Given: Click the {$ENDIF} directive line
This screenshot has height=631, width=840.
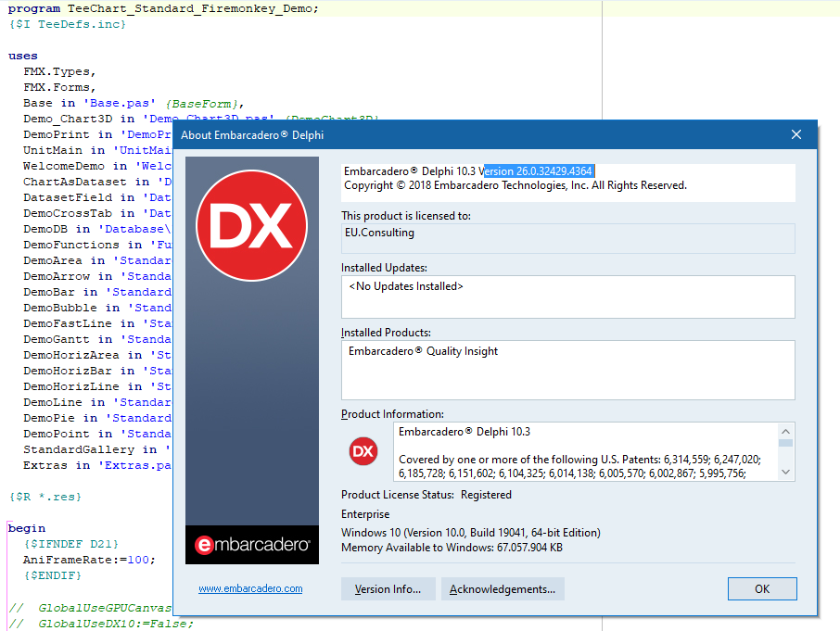Looking at the screenshot, I should coord(52,575).
